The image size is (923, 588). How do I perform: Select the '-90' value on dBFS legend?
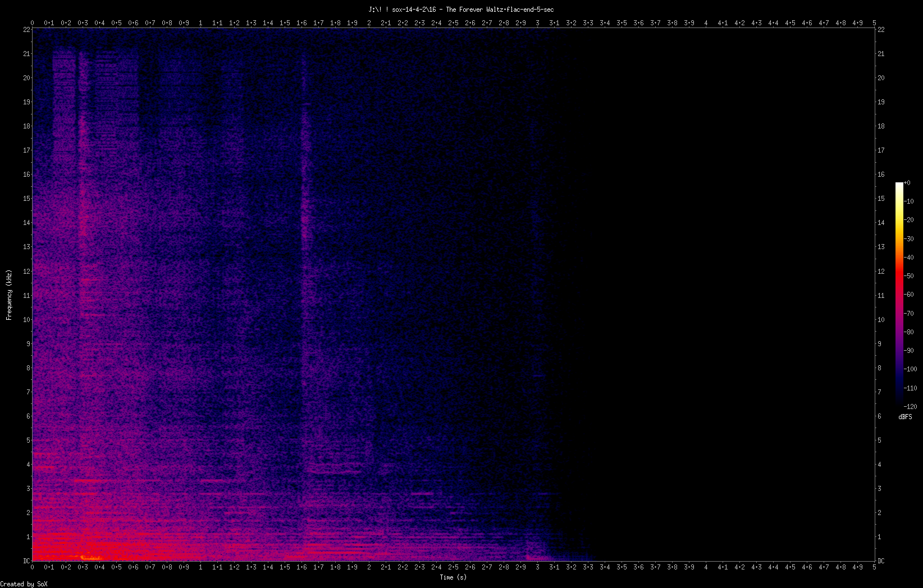click(910, 351)
